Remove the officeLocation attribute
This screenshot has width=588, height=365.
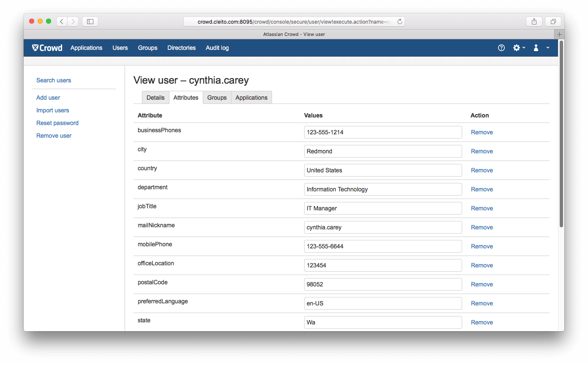pos(482,265)
